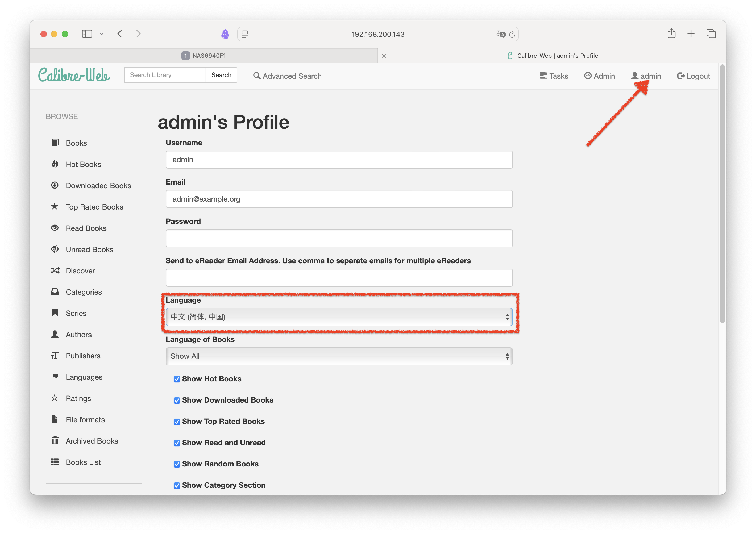756x534 pixels.
Task: Select the Calibre-Web admin's Profile tab
Action: click(x=553, y=56)
